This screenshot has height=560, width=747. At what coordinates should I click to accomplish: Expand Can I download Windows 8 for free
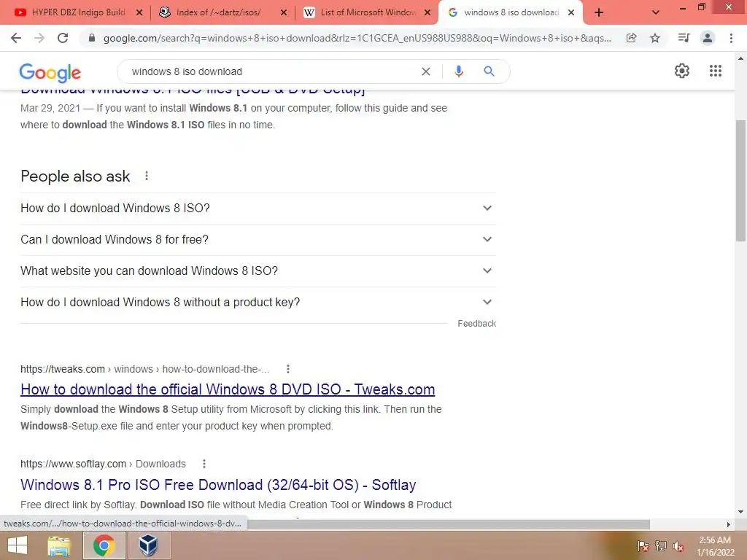coord(258,239)
